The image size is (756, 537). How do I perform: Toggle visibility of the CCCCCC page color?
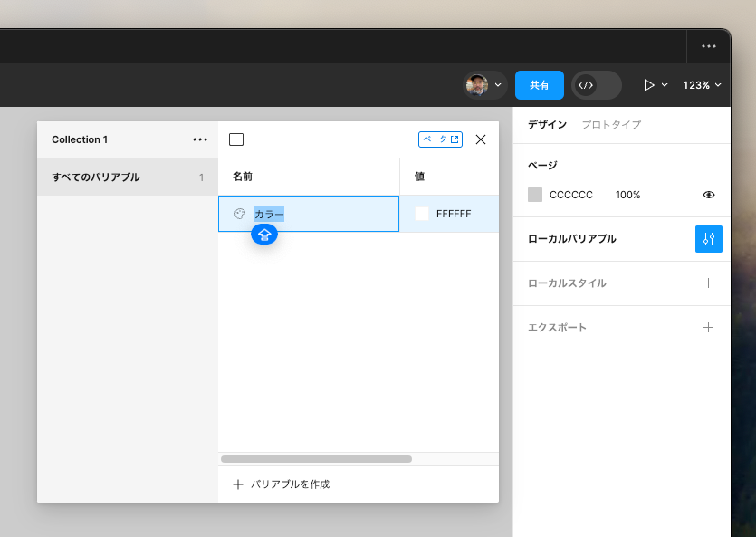click(708, 194)
